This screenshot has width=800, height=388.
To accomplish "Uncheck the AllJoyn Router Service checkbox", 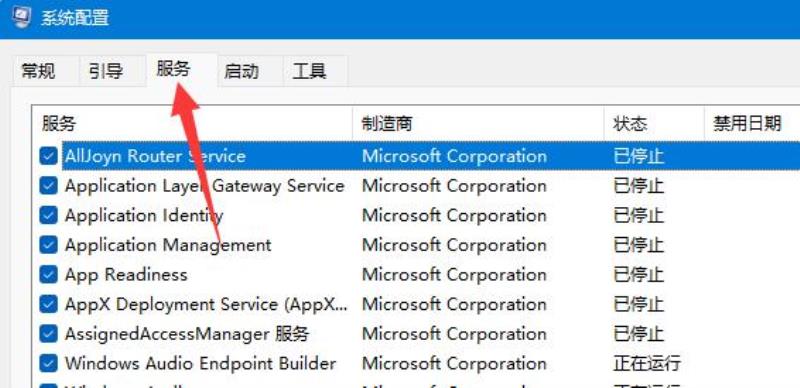I will 48,156.
